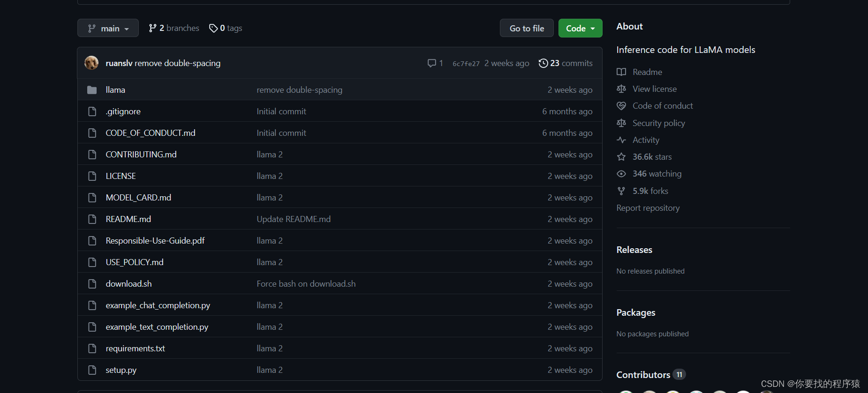Viewport: 868px width, 393px height.
Task: Open CONTRIBUTING.md file
Action: click(141, 154)
